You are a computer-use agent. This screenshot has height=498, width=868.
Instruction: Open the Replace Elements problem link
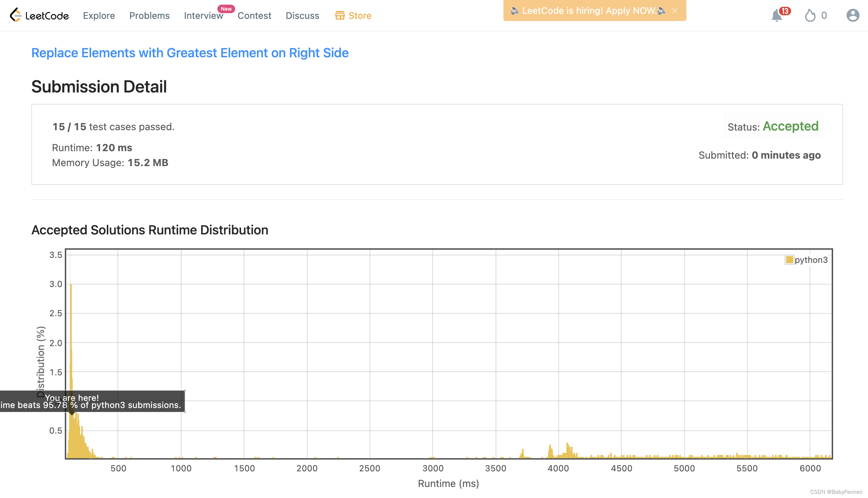coord(190,53)
